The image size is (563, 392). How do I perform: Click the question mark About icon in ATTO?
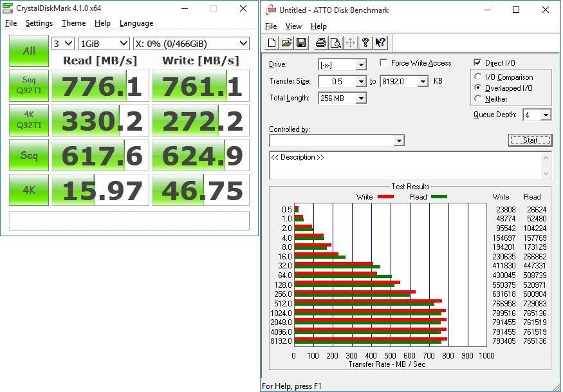point(365,43)
